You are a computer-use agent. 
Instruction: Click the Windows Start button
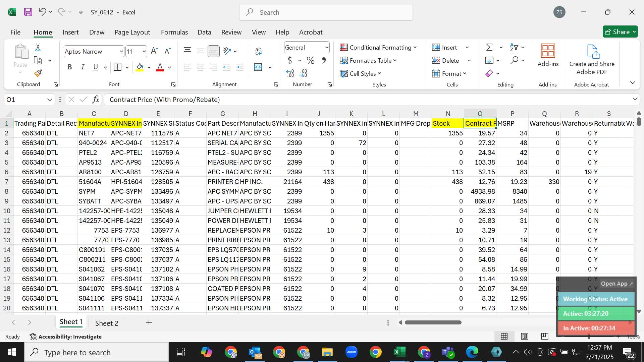click(x=12, y=352)
